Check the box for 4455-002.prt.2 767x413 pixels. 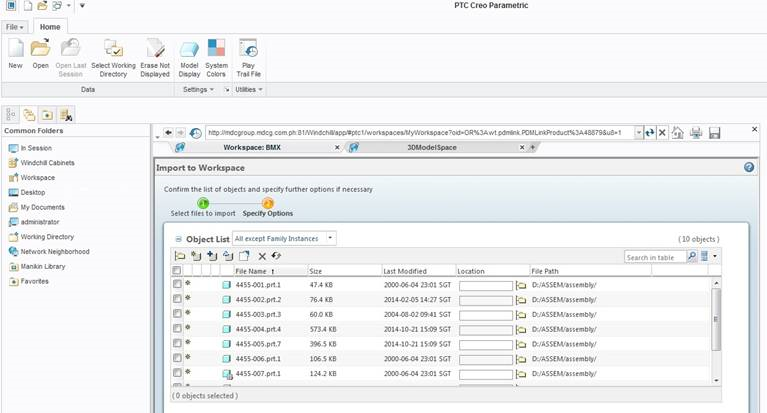click(177, 298)
